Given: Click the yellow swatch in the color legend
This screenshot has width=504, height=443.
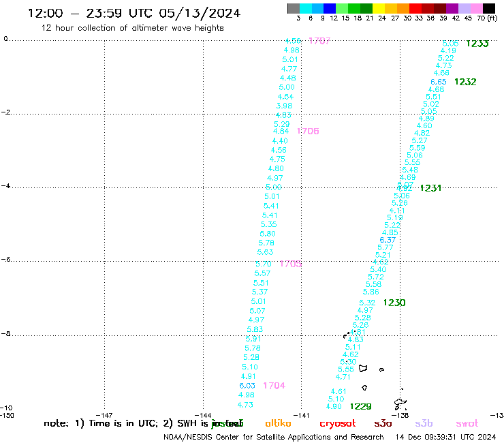Looking at the screenshot, I should pos(379,8).
